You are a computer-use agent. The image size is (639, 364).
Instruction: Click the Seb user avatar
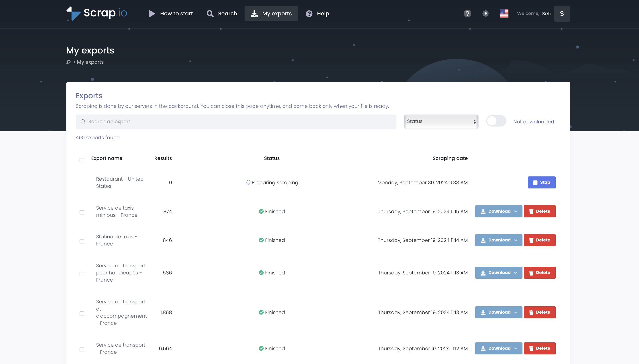[x=562, y=14]
